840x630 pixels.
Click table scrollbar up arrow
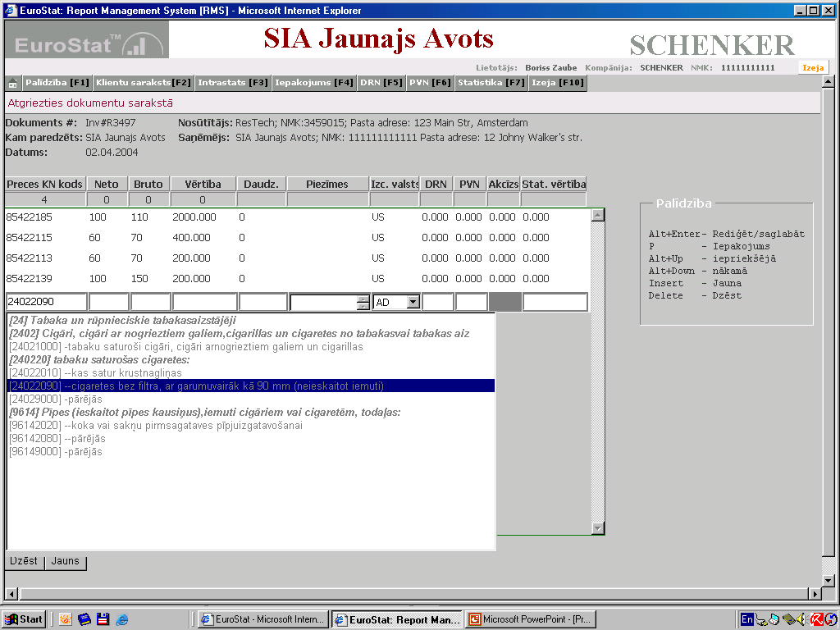598,216
